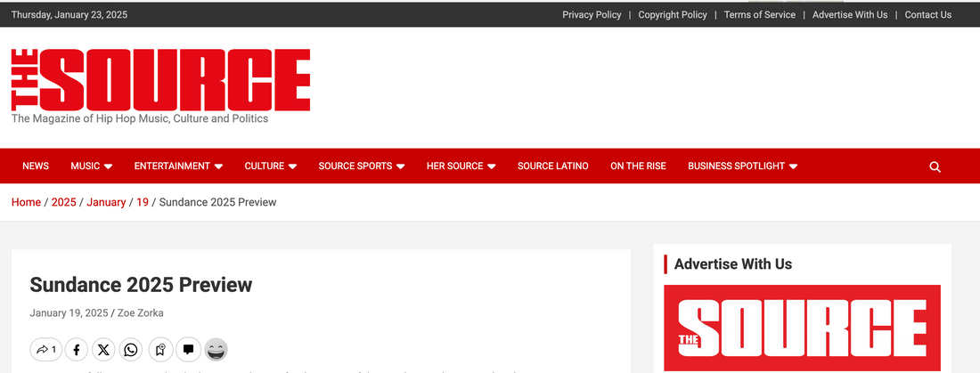Open the Business Spotlight dropdown

pos(742,166)
